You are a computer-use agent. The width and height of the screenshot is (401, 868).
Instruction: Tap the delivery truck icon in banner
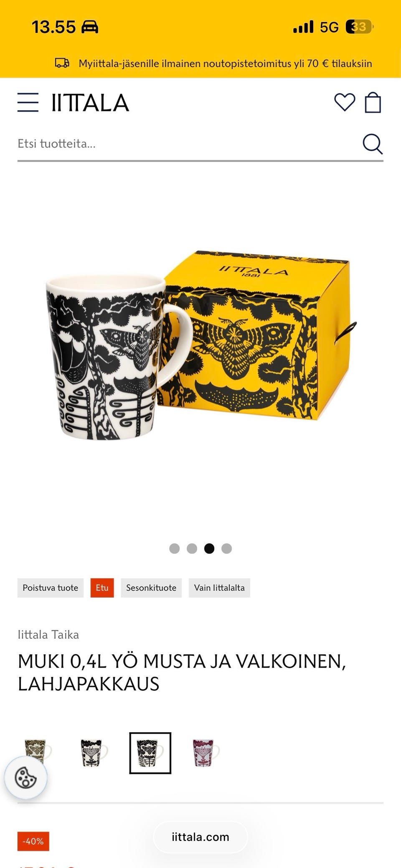pos(62,63)
